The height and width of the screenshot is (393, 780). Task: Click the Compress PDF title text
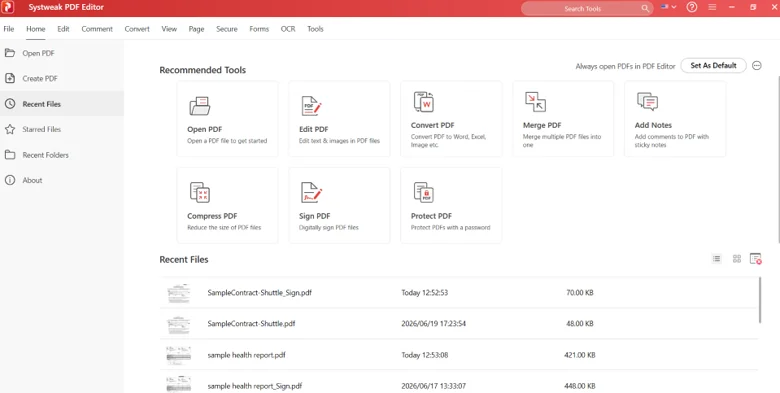[x=212, y=216]
